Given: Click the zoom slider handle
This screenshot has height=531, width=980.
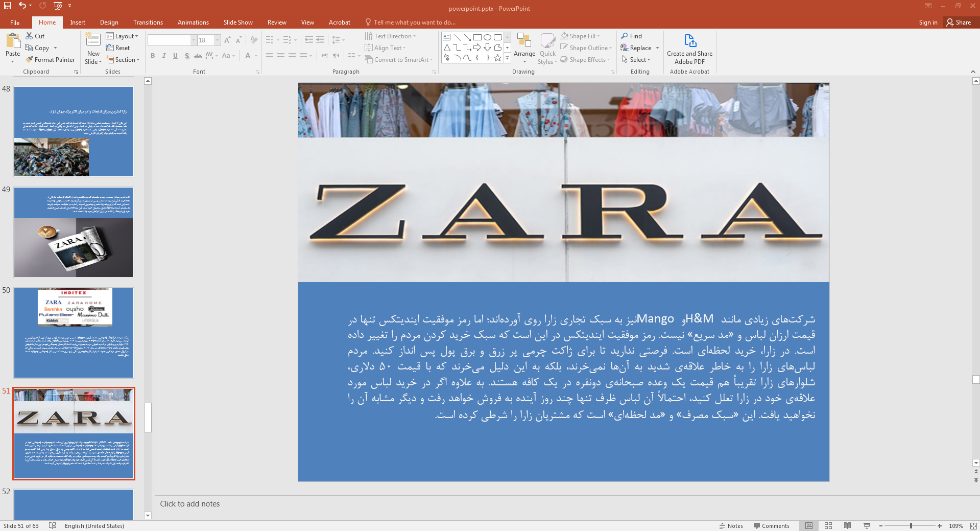Looking at the screenshot, I should [x=911, y=526].
